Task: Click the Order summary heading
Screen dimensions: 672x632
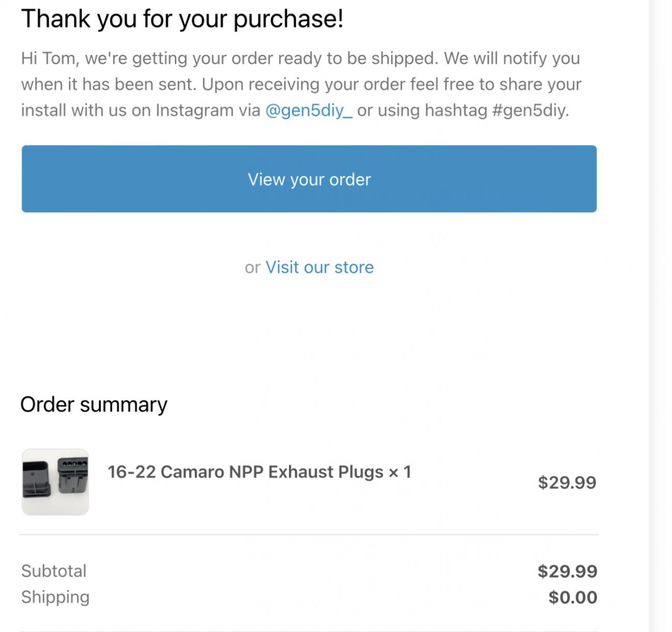Action: [94, 404]
